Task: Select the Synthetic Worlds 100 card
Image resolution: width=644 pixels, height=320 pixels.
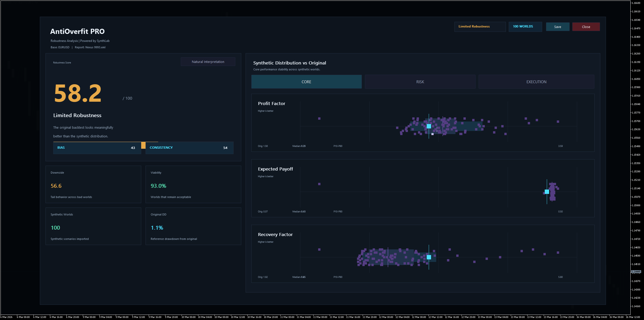Action: (93, 226)
